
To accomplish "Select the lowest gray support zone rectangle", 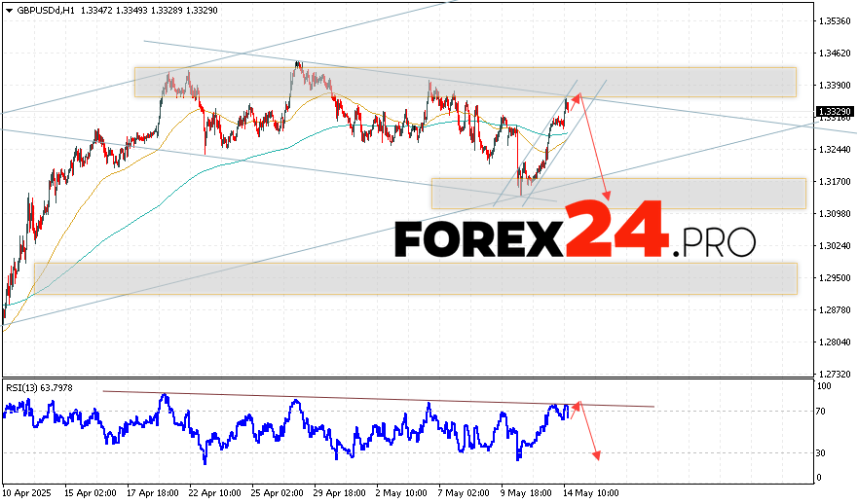I will [x=415, y=278].
